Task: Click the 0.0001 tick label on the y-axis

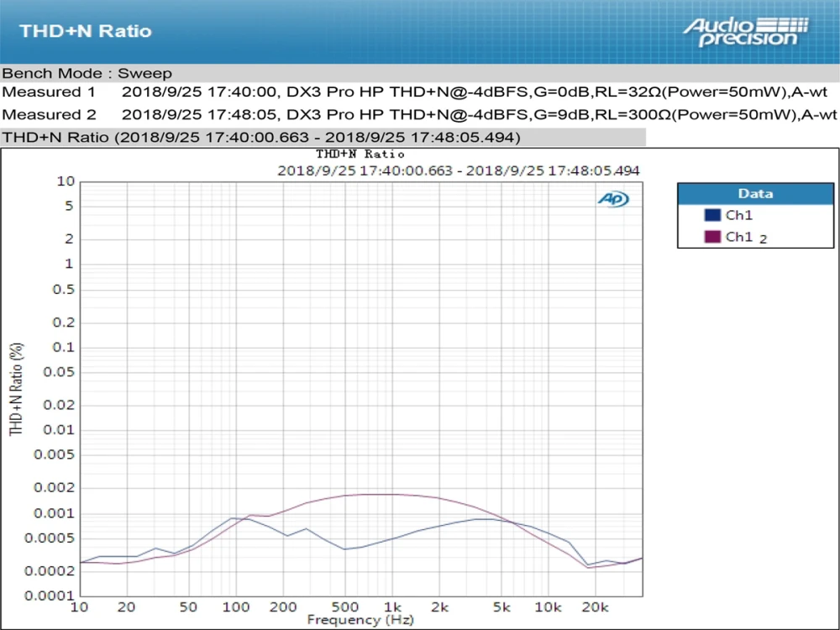Action: tap(50, 596)
